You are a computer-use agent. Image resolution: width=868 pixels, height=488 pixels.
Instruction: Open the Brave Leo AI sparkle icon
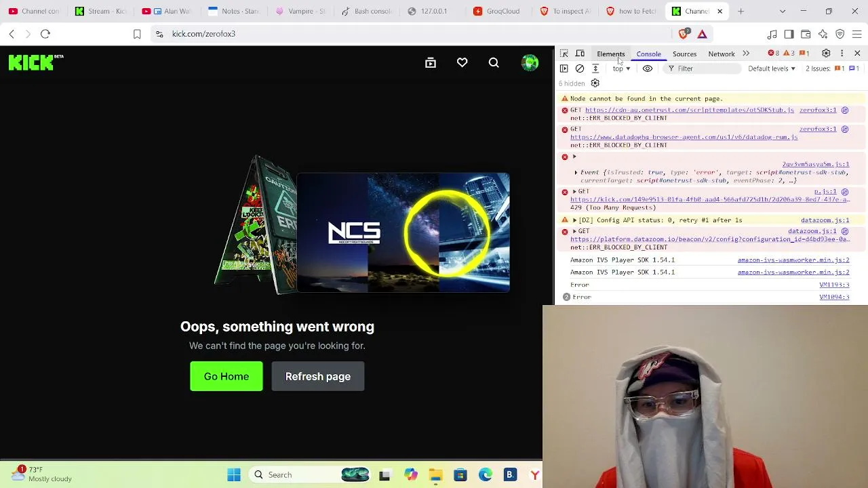click(823, 34)
